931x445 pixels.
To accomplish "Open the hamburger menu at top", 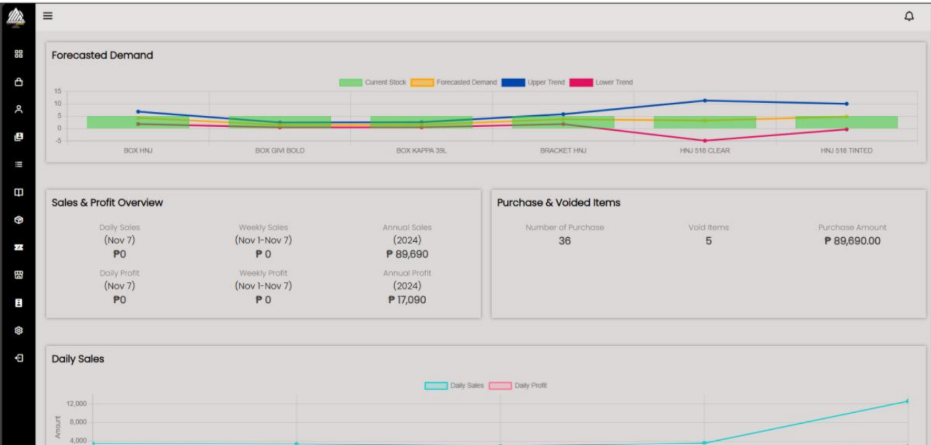I will tap(47, 16).
